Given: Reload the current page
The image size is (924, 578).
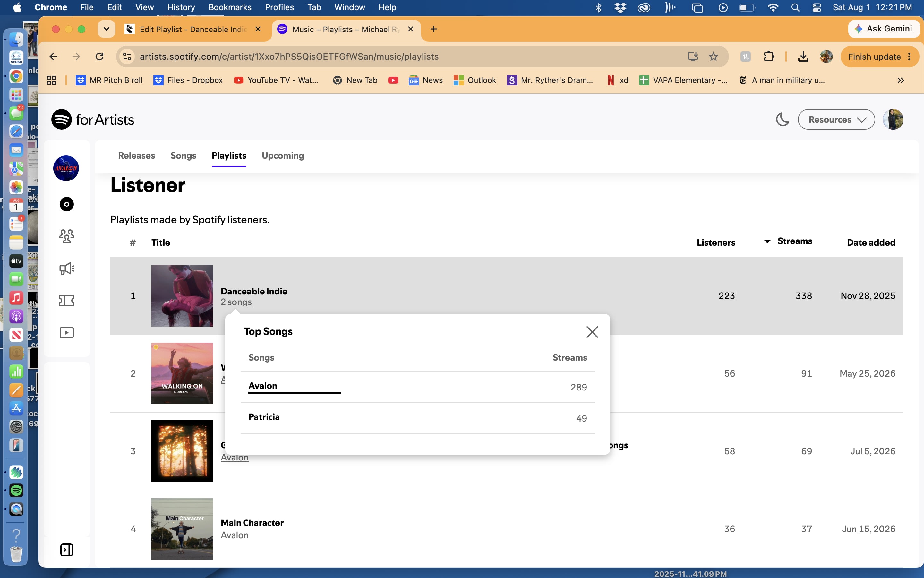Looking at the screenshot, I should [x=99, y=57].
